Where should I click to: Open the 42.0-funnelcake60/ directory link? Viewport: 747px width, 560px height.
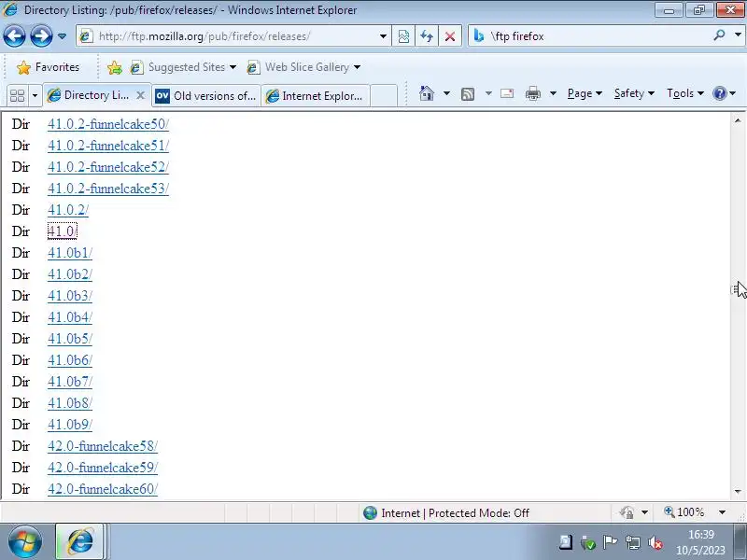(103, 489)
